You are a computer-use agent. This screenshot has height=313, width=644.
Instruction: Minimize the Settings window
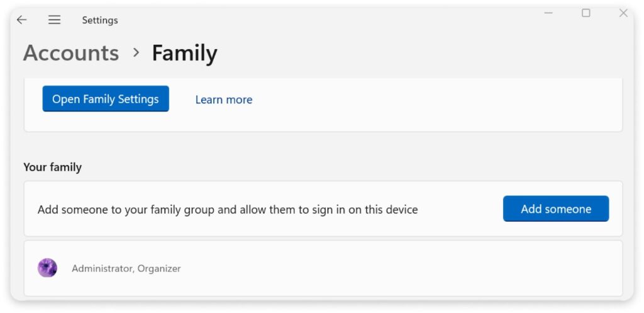[548, 13]
